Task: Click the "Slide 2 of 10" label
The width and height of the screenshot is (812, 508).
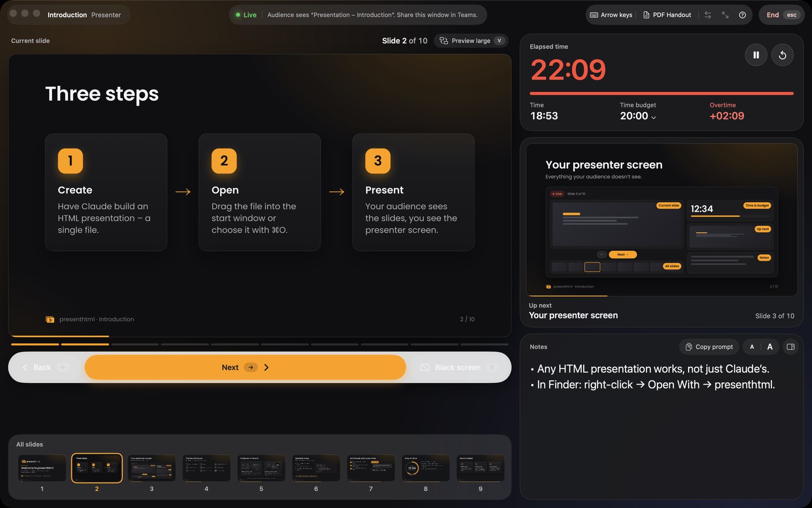Action: [x=405, y=41]
